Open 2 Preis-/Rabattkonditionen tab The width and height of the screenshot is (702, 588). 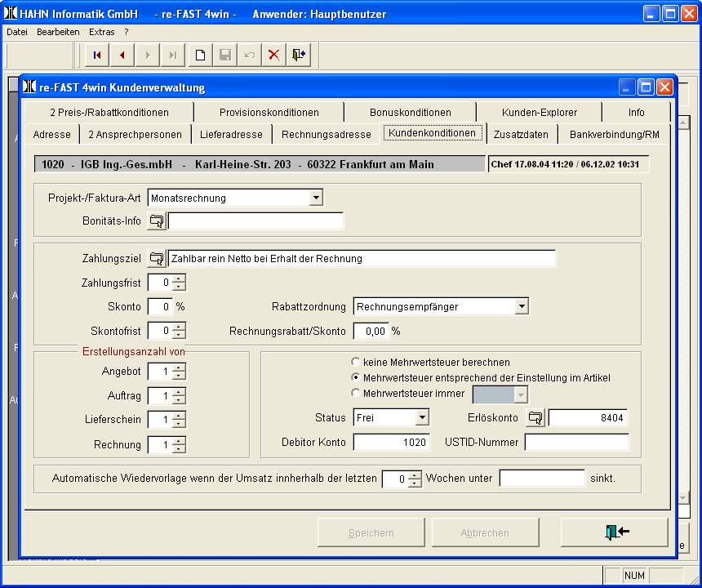pyautogui.click(x=109, y=113)
